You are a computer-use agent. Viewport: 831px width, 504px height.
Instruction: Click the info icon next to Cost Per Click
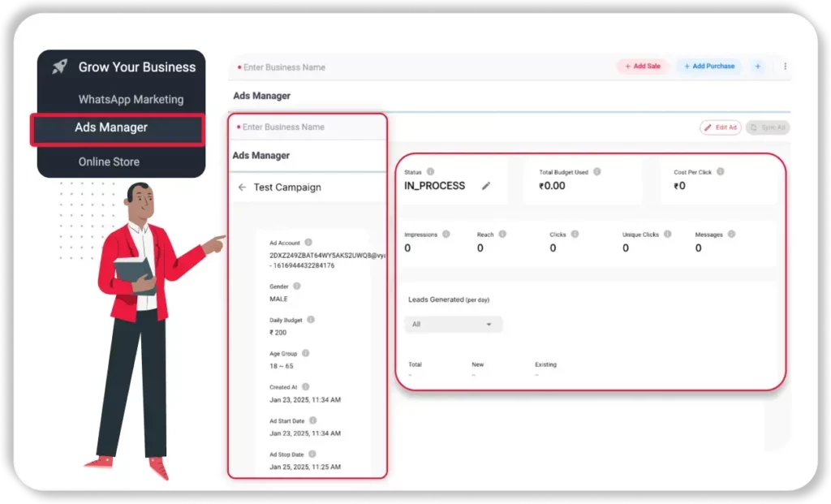(x=720, y=172)
